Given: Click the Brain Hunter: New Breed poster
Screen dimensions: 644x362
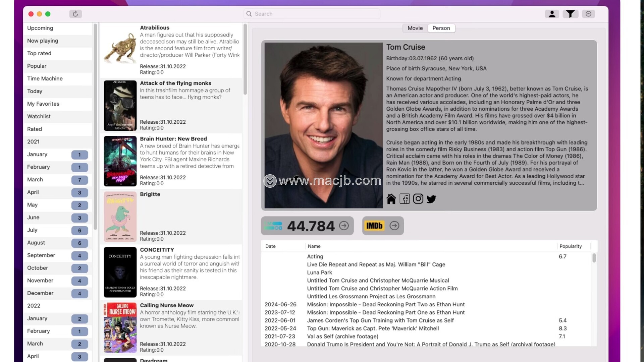Looking at the screenshot, I should 120,161.
